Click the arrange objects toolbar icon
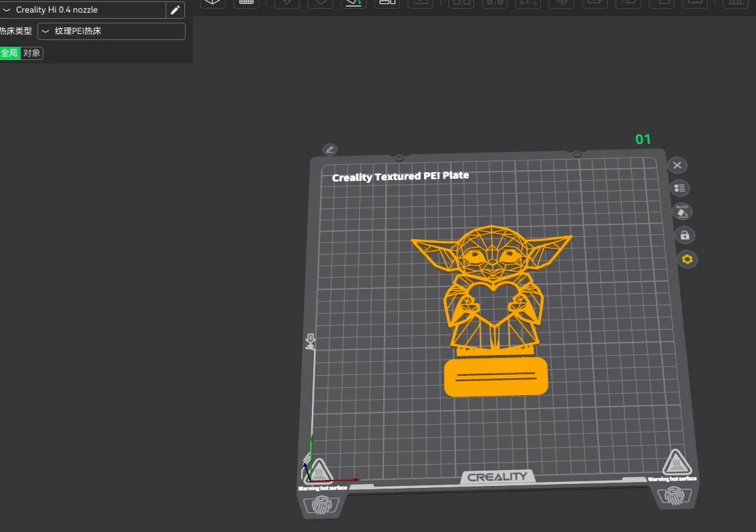 pos(387,3)
